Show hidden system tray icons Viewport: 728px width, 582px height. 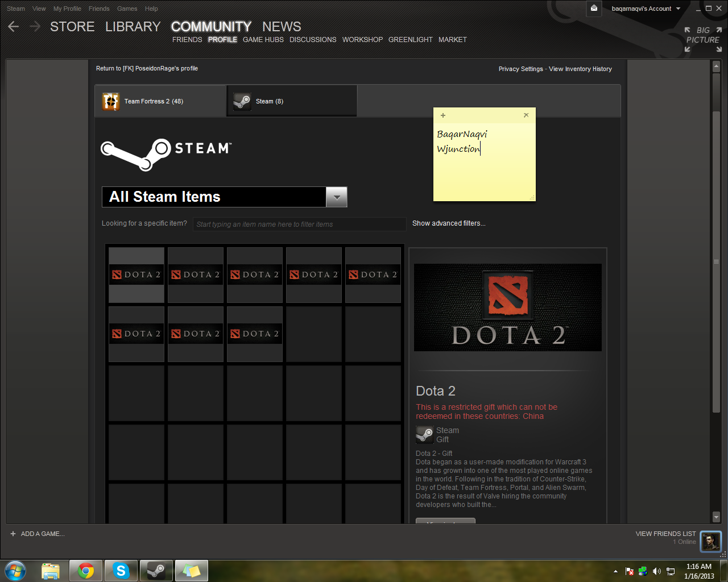click(615, 571)
